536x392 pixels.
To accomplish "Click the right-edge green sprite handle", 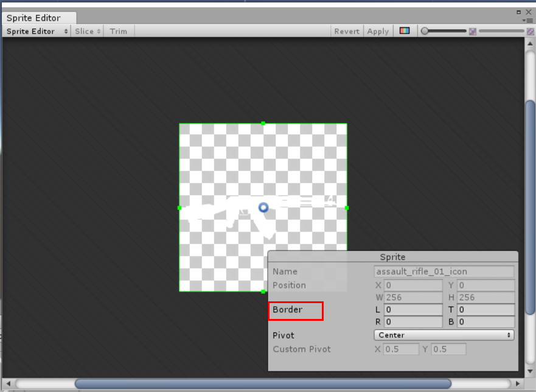I will (346, 208).
